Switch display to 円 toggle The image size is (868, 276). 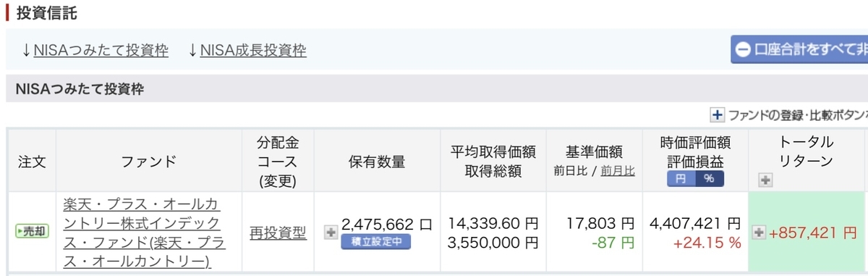tap(681, 179)
